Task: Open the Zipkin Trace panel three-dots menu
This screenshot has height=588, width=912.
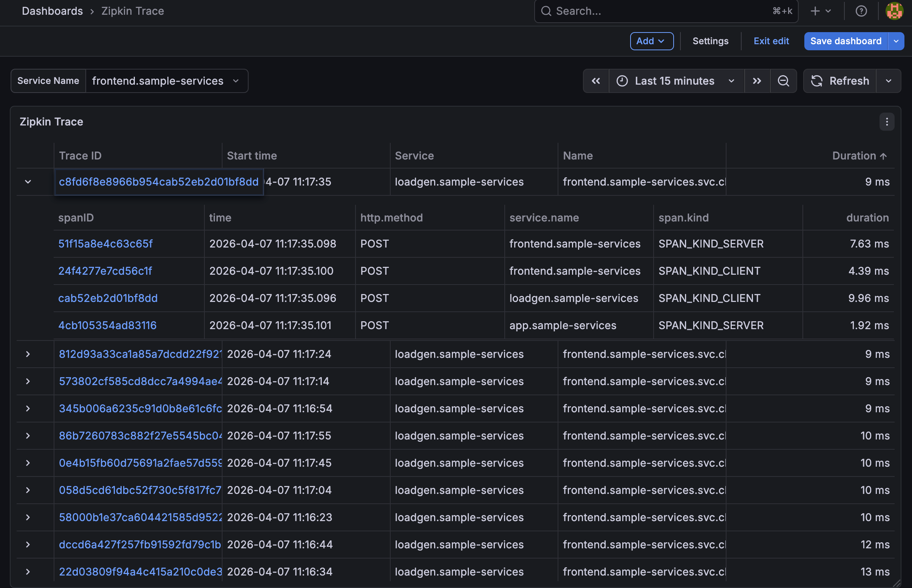Action: pyautogui.click(x=886, y=122)
